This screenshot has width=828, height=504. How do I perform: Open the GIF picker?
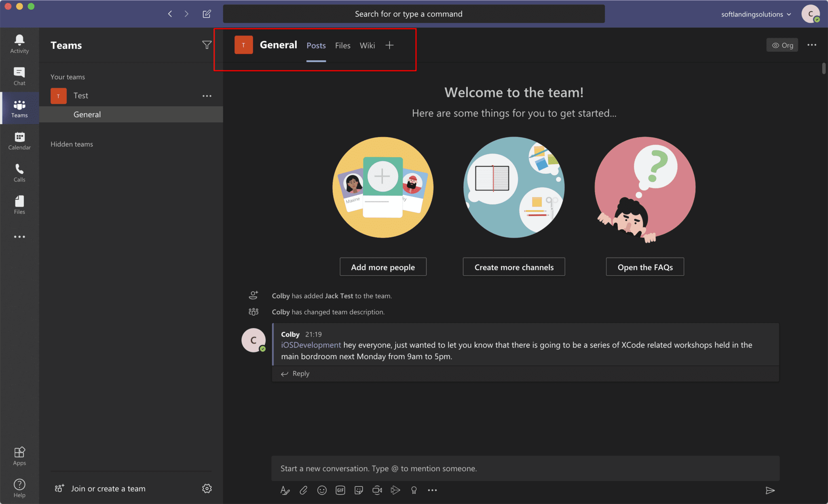[x=340, y=490]
